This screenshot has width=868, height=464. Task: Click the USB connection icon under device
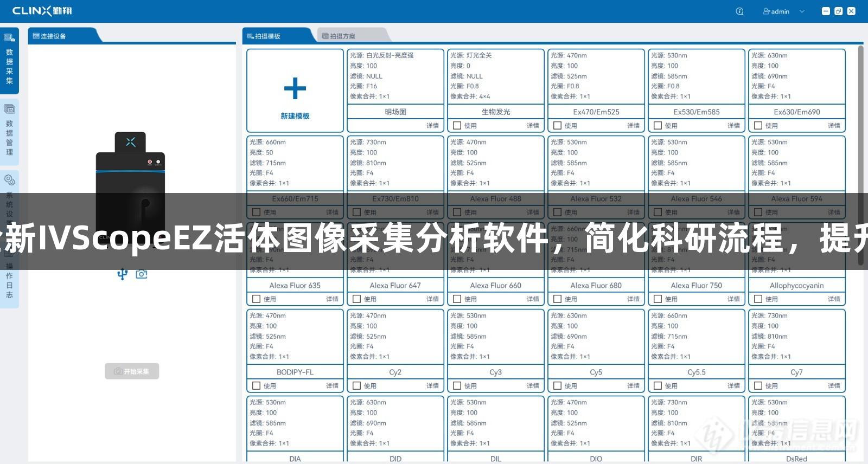123,274
